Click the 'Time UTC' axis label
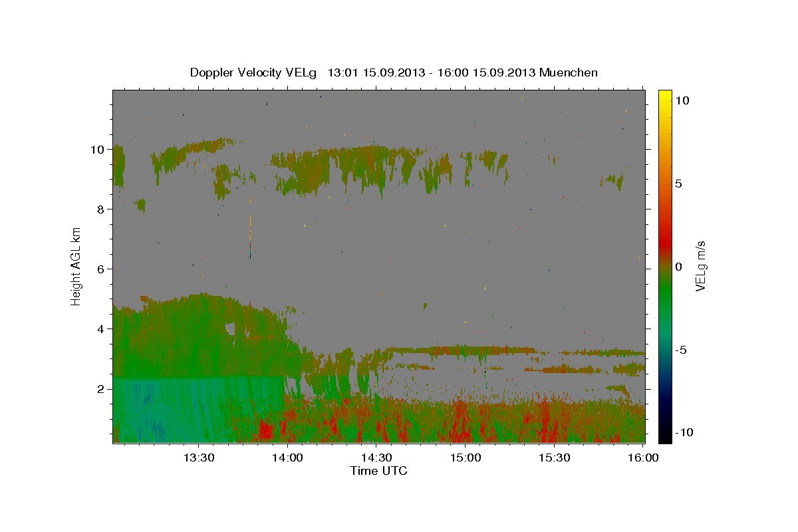798x532 pixels. click(378, 471)
